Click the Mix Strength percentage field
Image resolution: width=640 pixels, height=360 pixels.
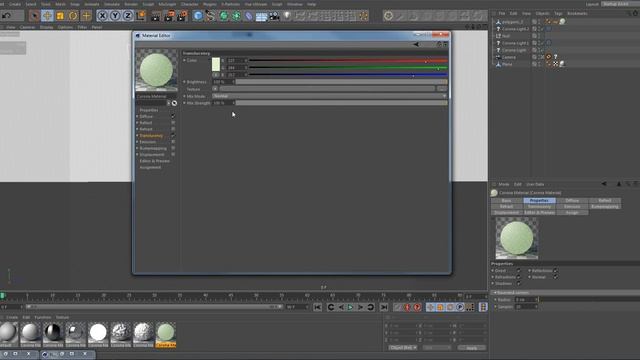[223, 103]
